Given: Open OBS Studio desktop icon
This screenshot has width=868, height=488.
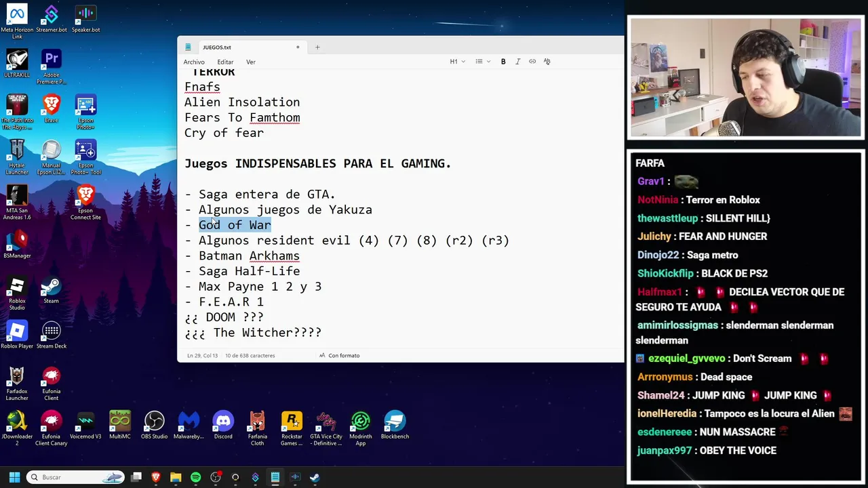Looking at the screenshot, I should click(x=154, y=425).
